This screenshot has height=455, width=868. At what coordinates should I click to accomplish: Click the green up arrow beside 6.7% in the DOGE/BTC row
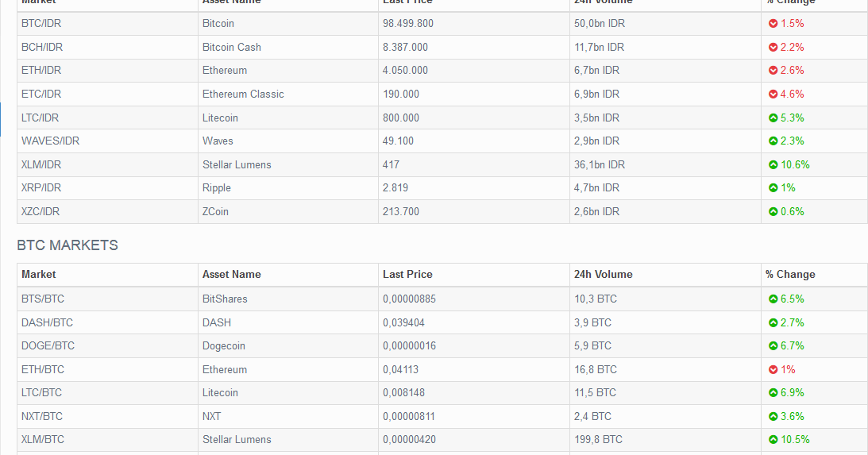[773, 346]
